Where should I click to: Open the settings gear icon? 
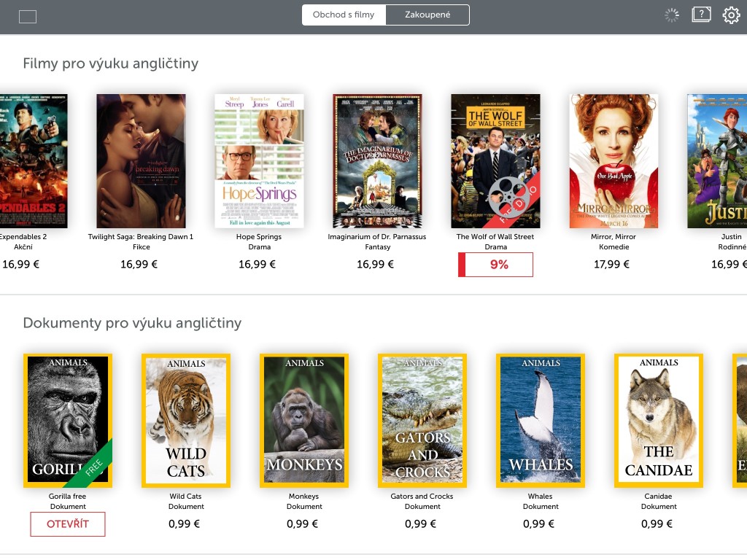(x=731, y=15)
